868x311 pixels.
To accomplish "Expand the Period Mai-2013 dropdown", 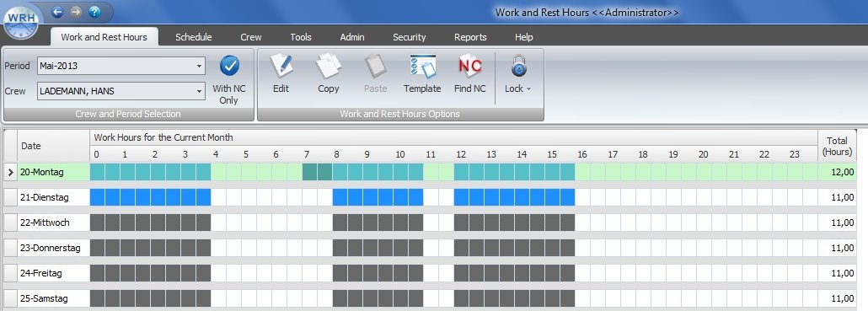I will 199,66.
